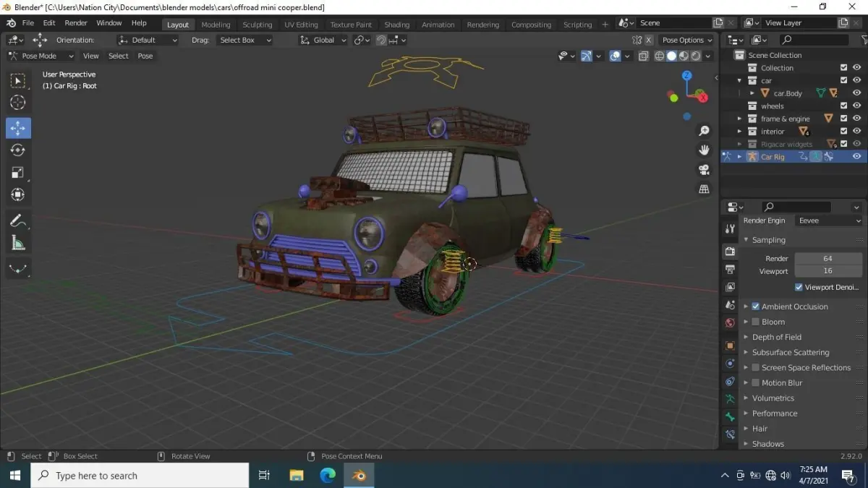
Task: Click the Viewport samples field showing 16
Action: (x=827, y=271)
